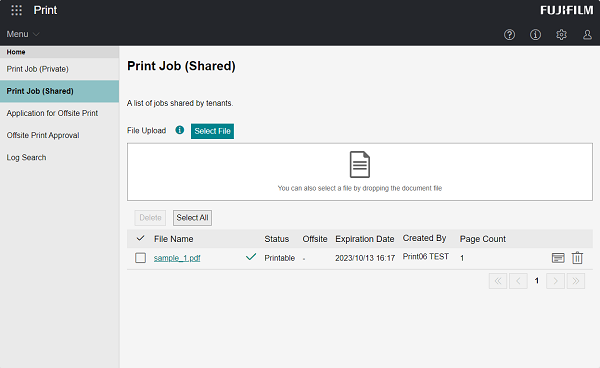The image size is (600, 368).
Task: Open the help question mark icon
Action: click(509, 35)
